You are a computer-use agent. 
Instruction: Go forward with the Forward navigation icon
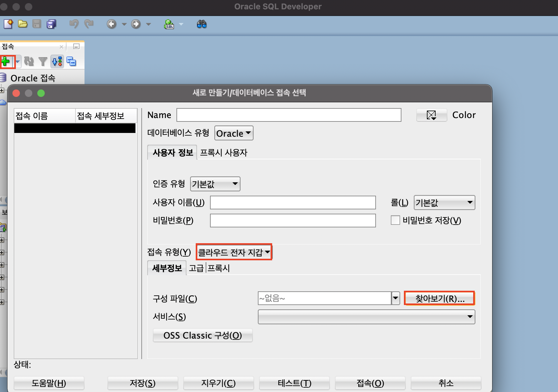pyautogui.click(x=136, y=24)
